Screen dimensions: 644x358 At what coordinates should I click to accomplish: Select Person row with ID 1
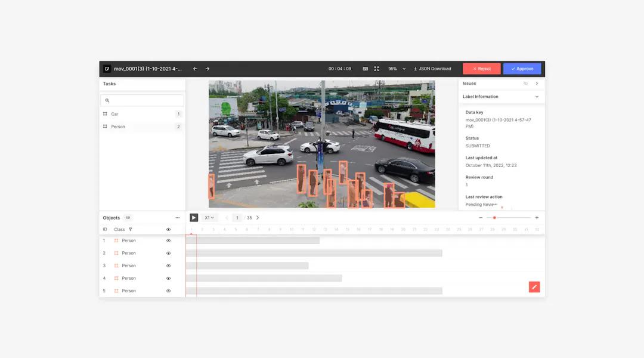[142, 240]
